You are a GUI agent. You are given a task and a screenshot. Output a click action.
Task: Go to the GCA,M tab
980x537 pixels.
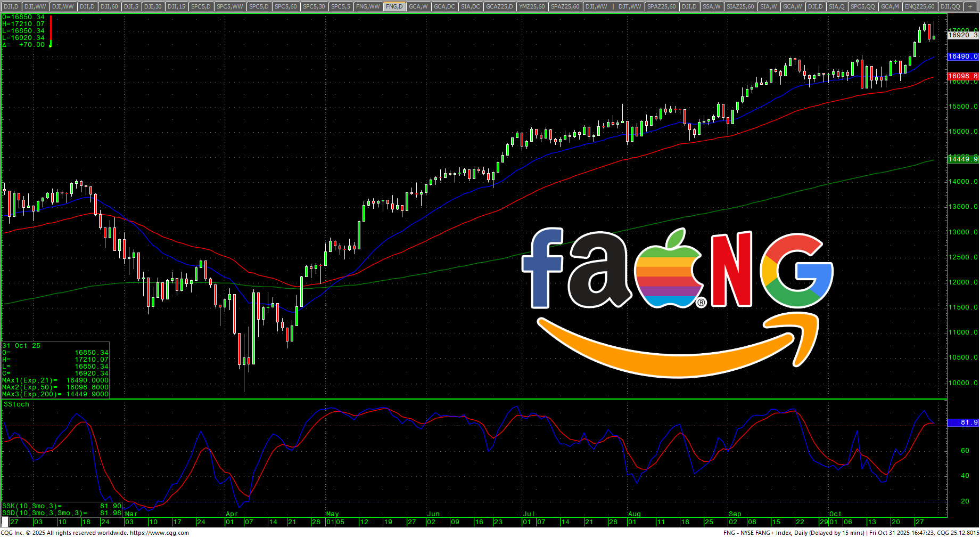coord(890,6)
